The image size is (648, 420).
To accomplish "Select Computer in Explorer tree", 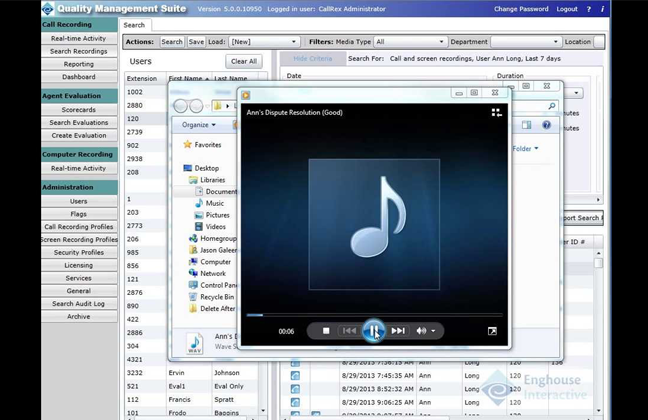I will 210,262.
